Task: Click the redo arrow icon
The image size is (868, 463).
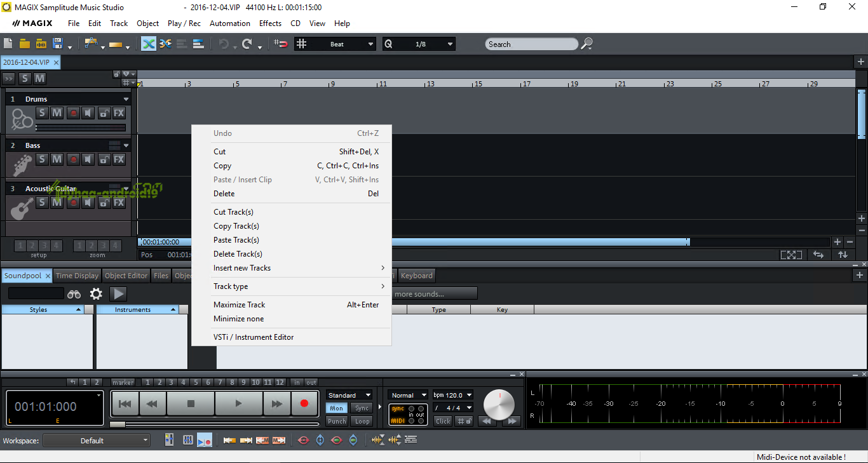Action: point(247,44)
